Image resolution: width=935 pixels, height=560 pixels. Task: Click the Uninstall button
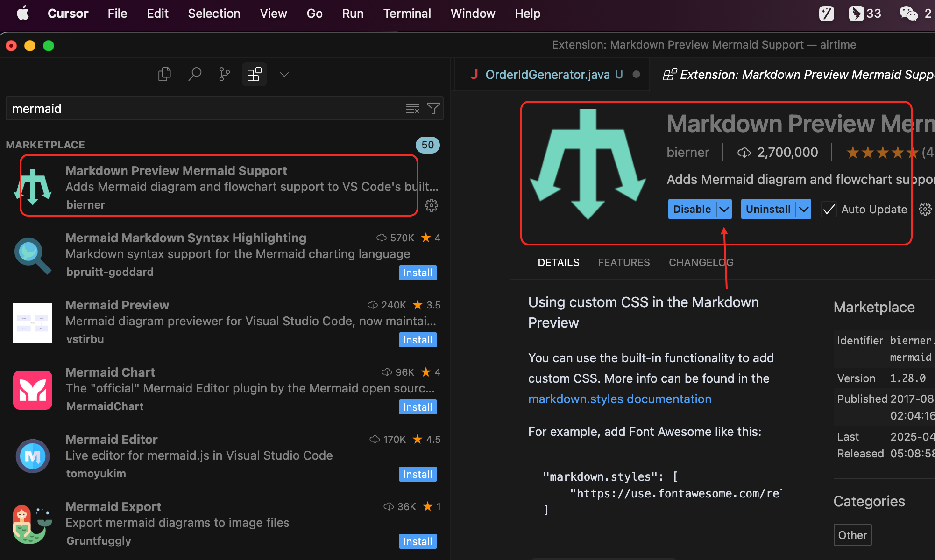coord(768,209)
